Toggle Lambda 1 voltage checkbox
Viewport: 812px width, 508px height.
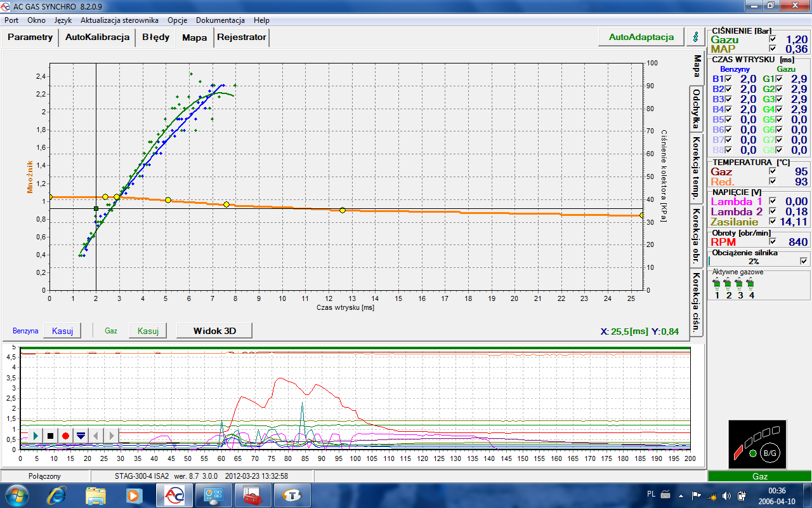(x=772, y=201)
